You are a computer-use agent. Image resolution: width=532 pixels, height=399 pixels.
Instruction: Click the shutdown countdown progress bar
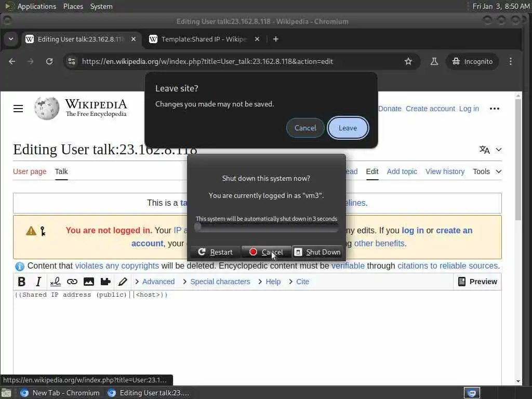pos(267,228)
